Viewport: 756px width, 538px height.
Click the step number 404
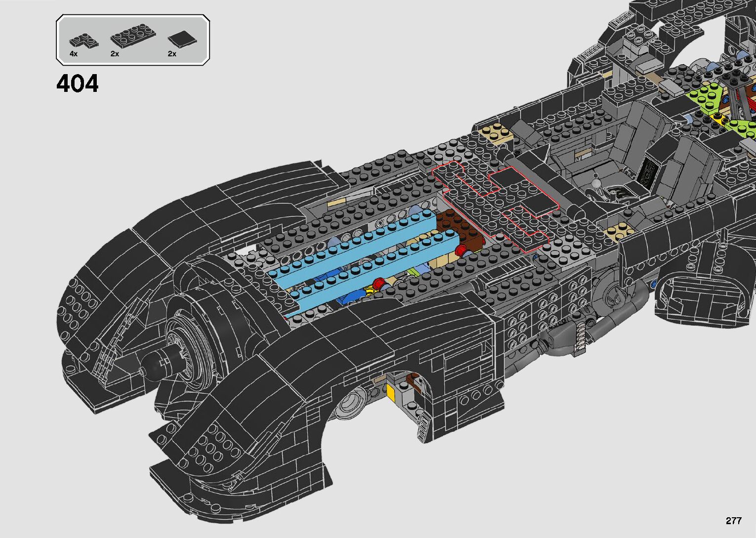click(x=78, y=83)
